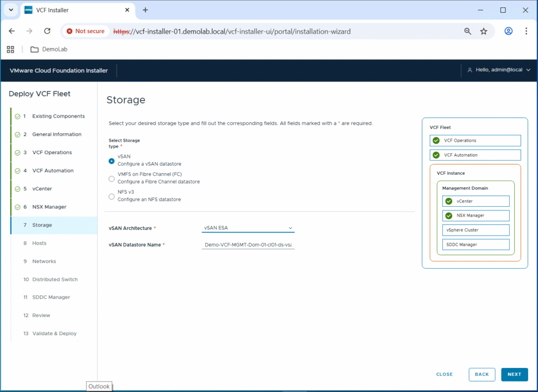The width and height of the screenshot is (538, 392).
Task: Go to the NSX Manager wizard step
Action: pyautogui.click(x=49, y=207)
